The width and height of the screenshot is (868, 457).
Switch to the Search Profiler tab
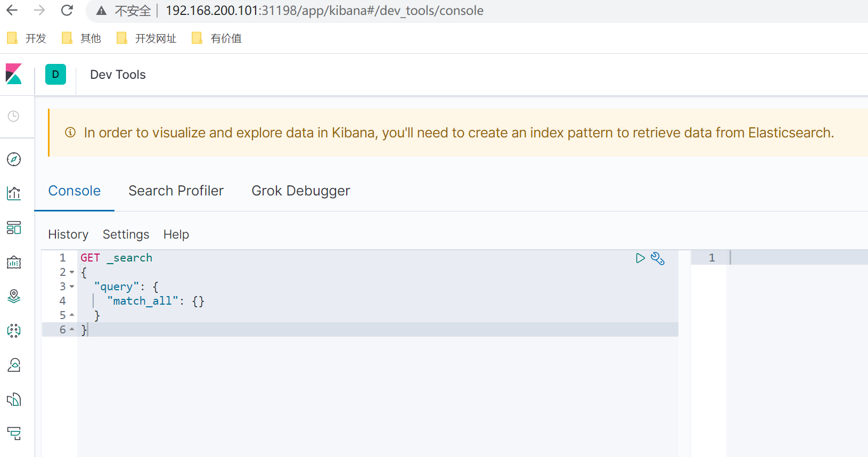point(176,191)
